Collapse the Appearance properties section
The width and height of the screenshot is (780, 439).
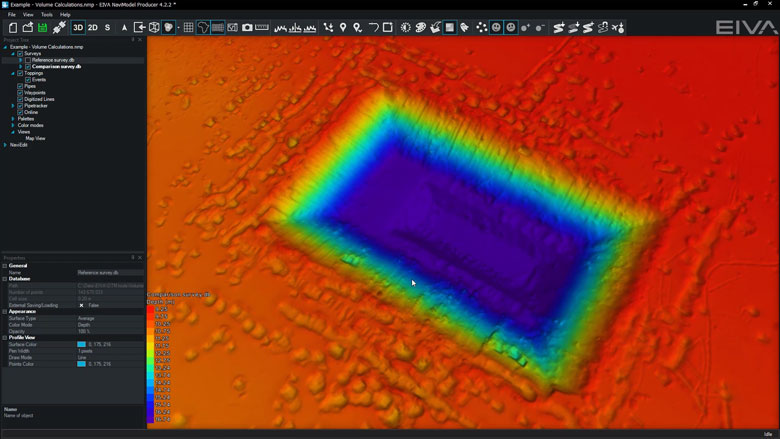5,311
